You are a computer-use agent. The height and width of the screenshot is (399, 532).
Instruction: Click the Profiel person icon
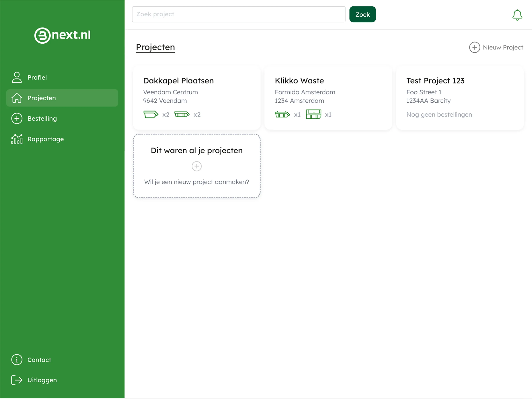tap(17, 78)
